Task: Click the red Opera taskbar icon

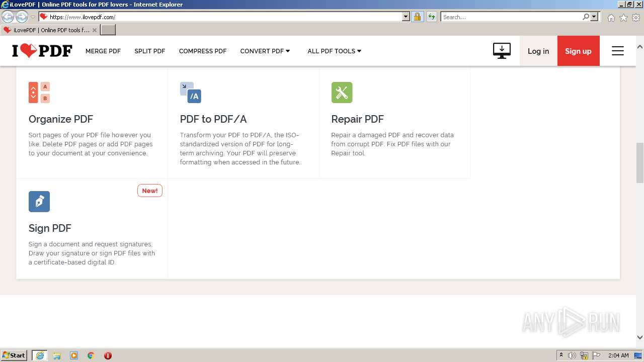Action: click(108, 355)
